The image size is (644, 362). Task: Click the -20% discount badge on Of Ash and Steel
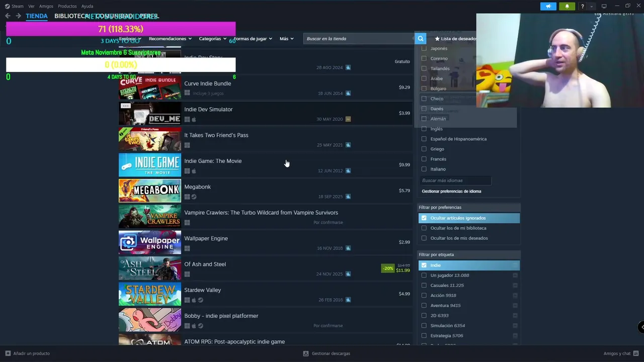(387, 268)
